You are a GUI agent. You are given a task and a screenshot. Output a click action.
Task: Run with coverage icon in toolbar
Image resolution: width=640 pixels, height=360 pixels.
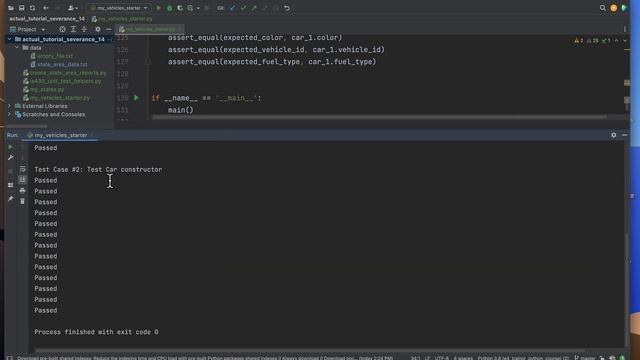tap(180, 8)
